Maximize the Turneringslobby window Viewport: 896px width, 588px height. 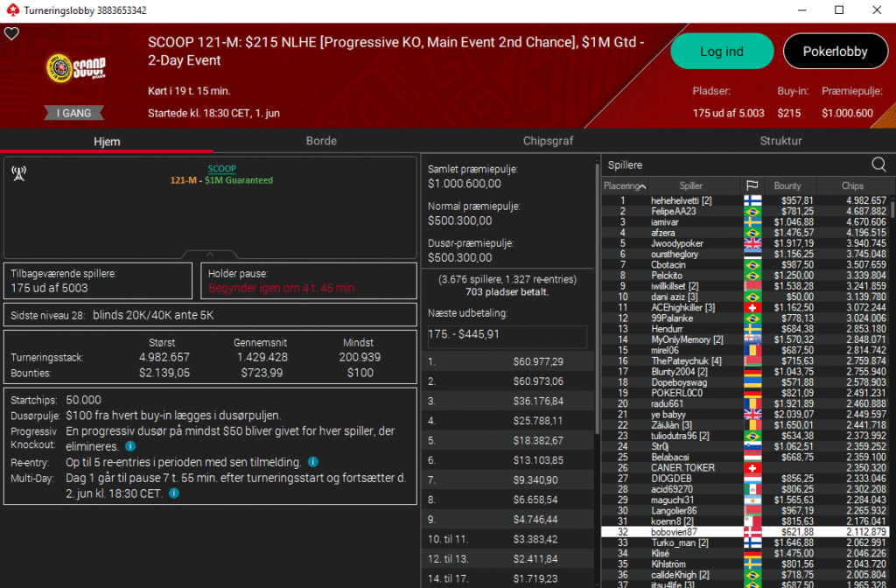[x=839, y=10]
